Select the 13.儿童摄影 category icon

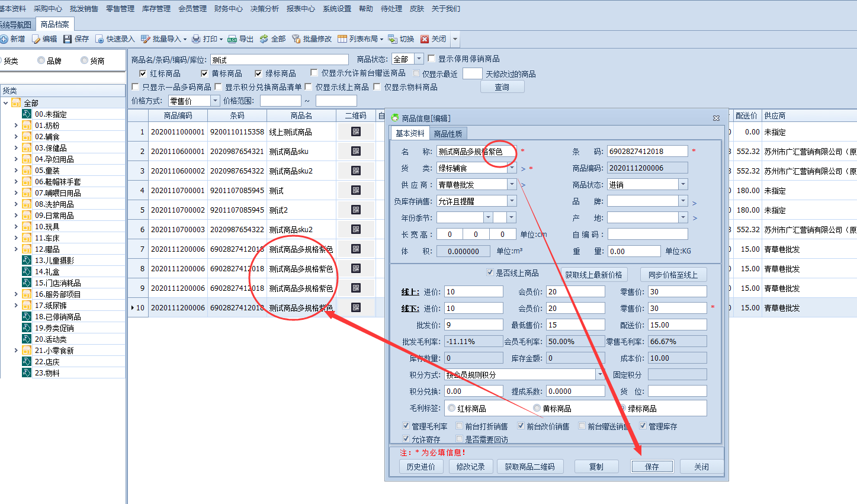coord(27,260)
